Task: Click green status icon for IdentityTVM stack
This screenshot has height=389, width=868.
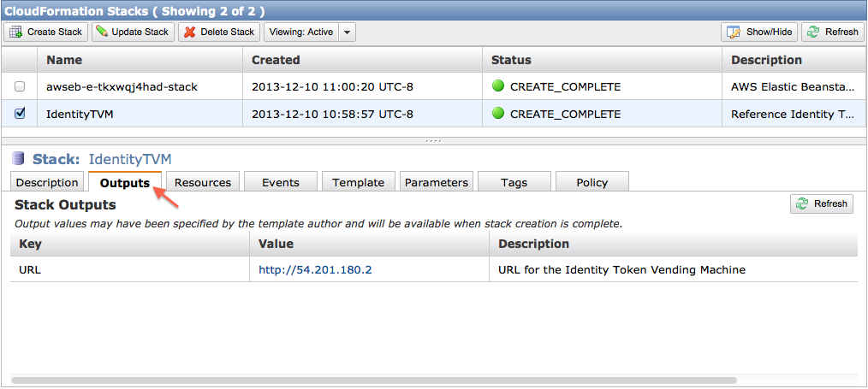Action: tap(498, 113)
